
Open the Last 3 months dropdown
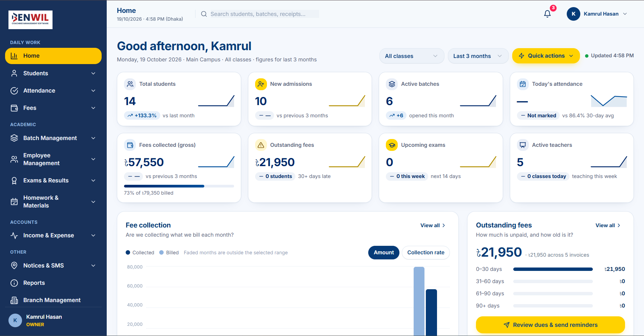[x=478, y=56]
